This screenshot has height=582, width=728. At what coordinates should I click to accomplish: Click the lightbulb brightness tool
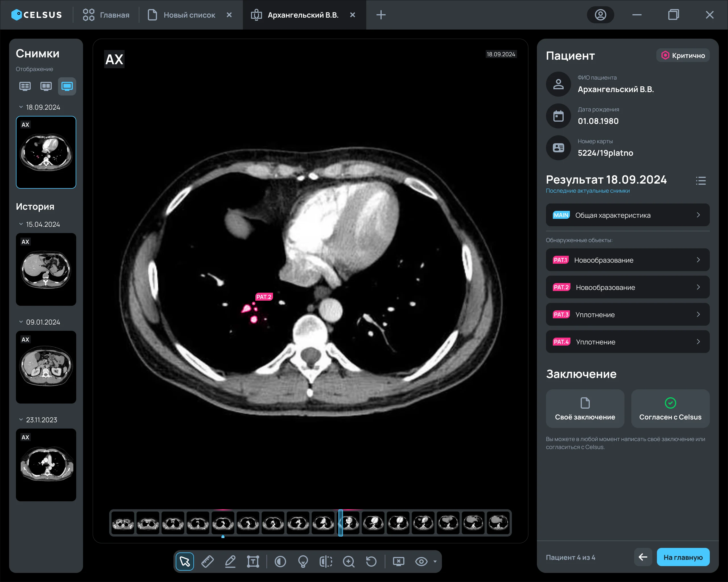(303, 562)
